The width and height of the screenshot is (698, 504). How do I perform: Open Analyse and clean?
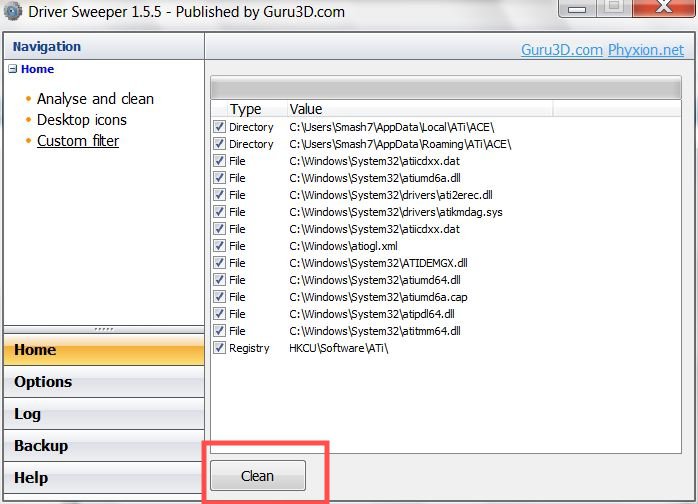pos(95,99)
